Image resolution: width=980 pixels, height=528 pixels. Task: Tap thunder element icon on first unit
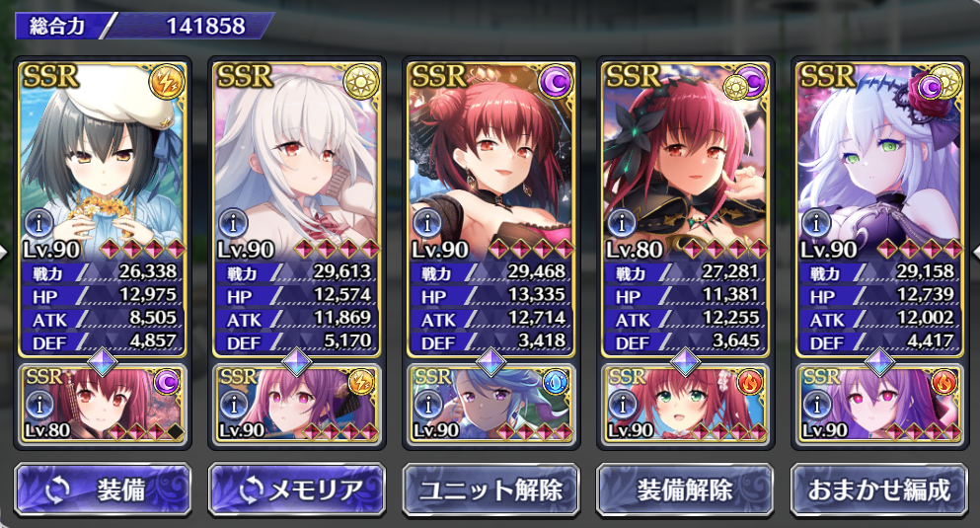(x=166, y=83)
